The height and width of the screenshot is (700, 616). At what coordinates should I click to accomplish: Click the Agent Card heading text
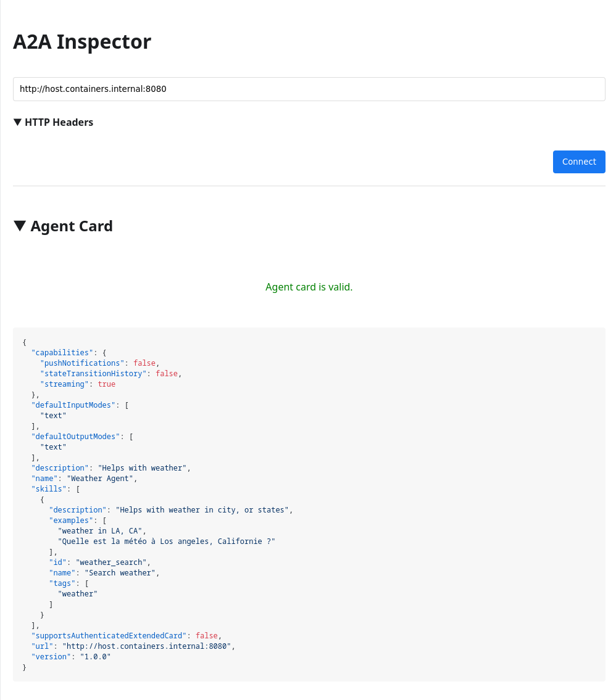tap(72, 226)
